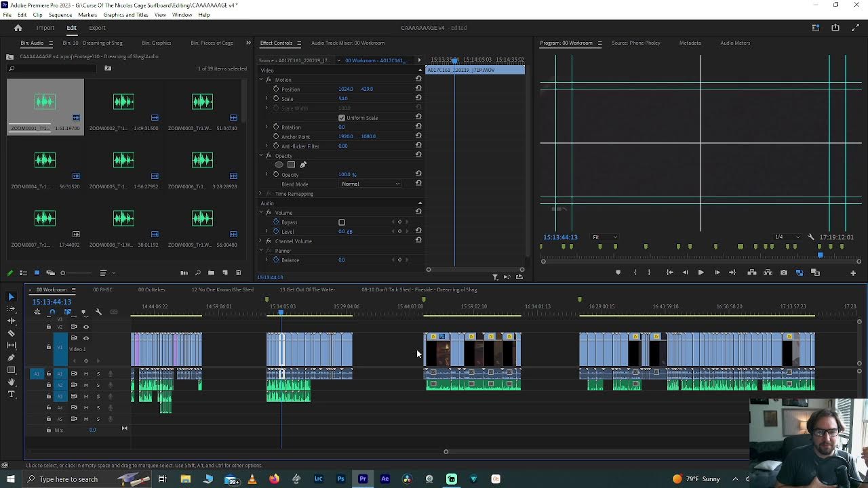Click the New Bin folder icon
The image size is (868, 488).
211,273
